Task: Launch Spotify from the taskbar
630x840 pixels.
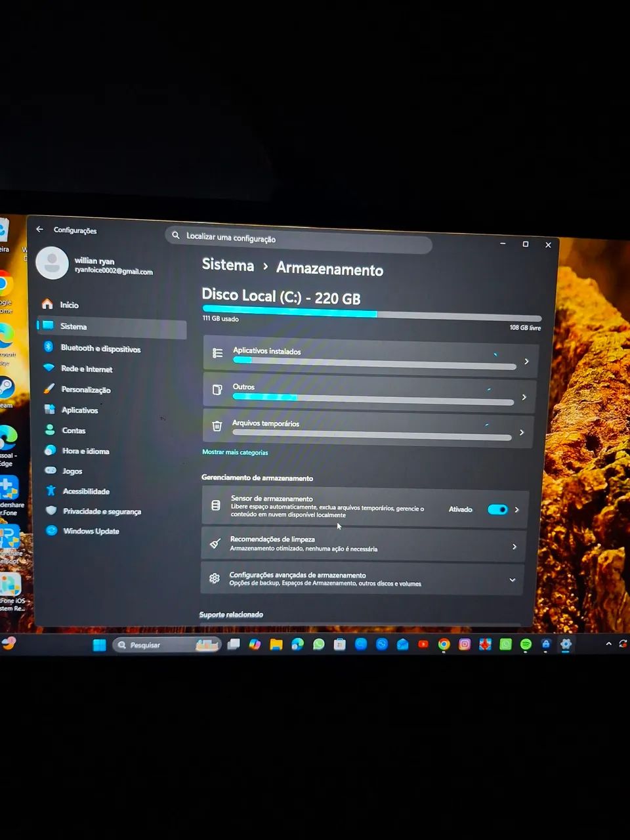Action: coord(526,644)
